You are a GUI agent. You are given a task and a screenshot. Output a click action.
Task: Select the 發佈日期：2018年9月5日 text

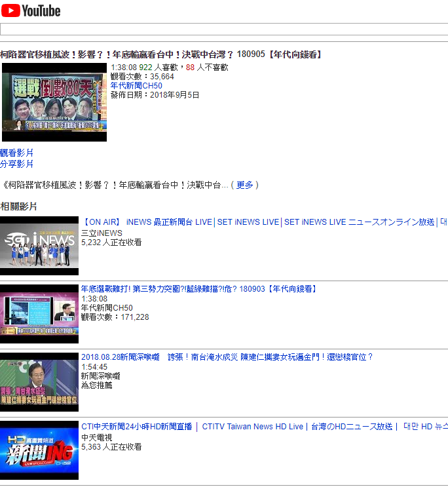[x=155, y=95]
